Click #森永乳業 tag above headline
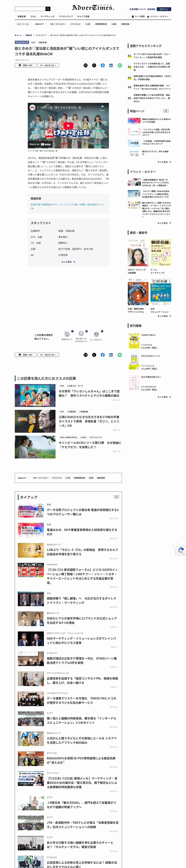The image size is (186, 868). point(43,42)
